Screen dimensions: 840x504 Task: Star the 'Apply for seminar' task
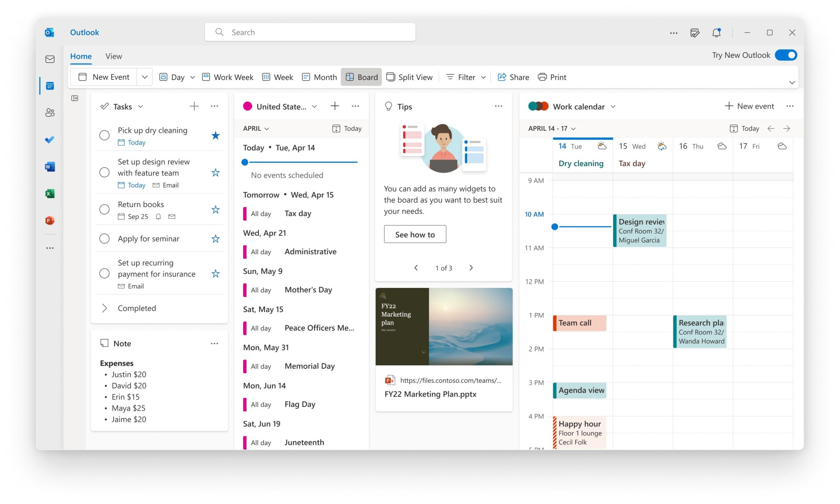(x=215, y=238)
